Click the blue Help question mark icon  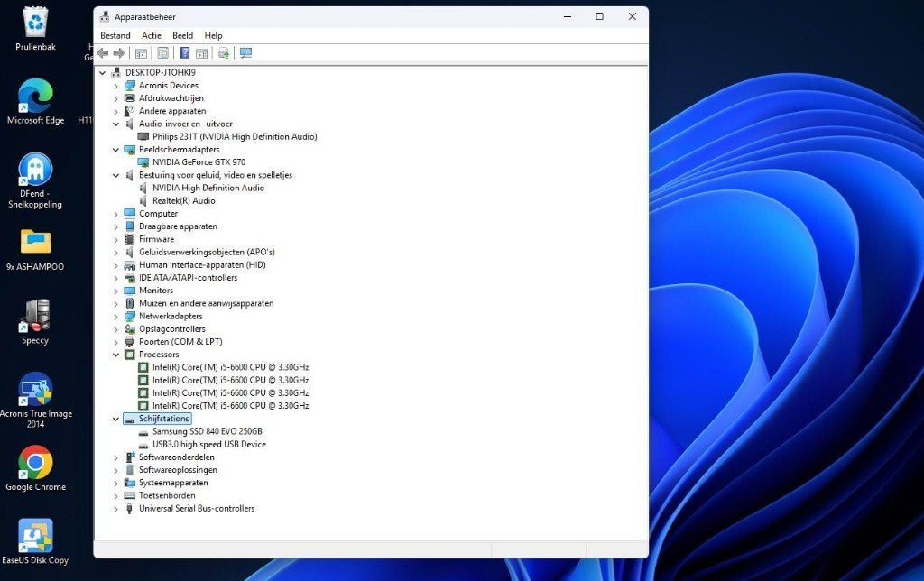(185, 53)
